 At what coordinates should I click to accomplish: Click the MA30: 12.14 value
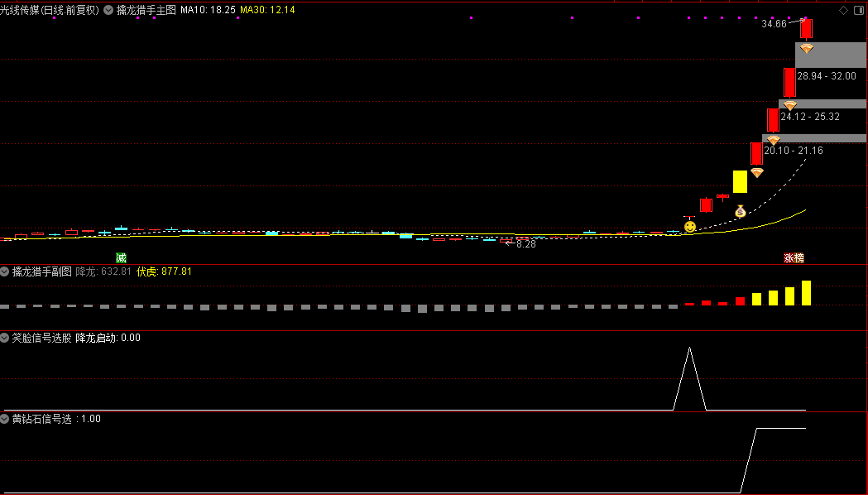(x=267, y=10)
